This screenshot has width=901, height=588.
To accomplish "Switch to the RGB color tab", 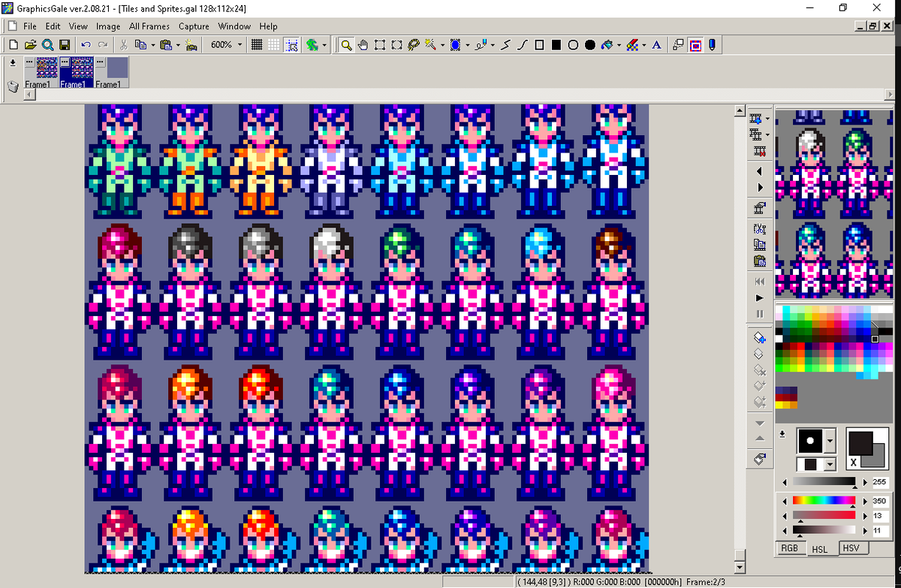I will 789,548.
